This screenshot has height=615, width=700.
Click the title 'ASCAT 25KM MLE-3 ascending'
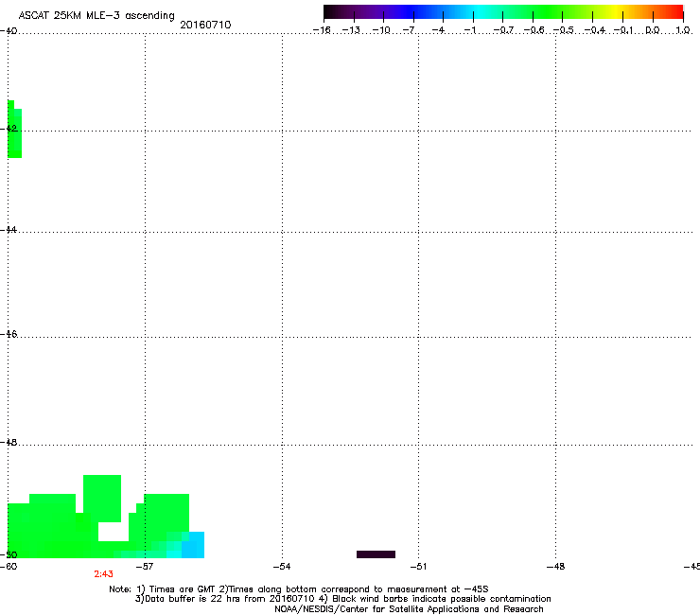[x=96, y=16]
